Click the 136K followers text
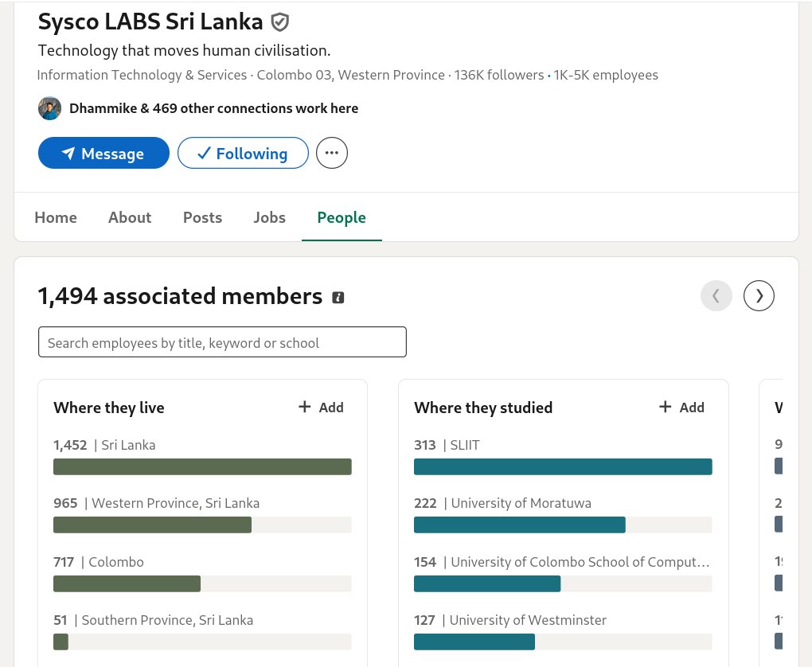 point(499,75)
